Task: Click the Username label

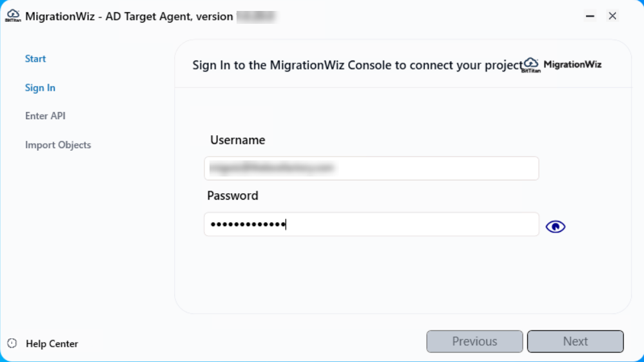Action: click(237, 140)
